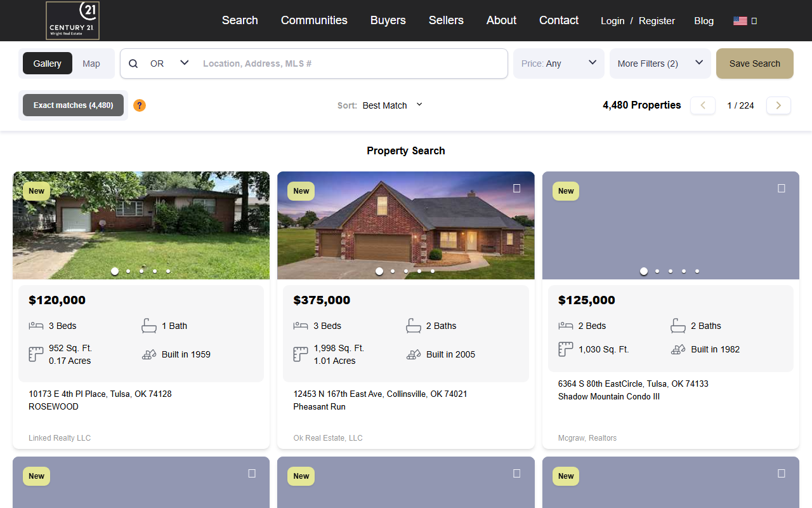Click the New badge on $375,000 listing
This screenshot has height=508, width=812.
301,191
